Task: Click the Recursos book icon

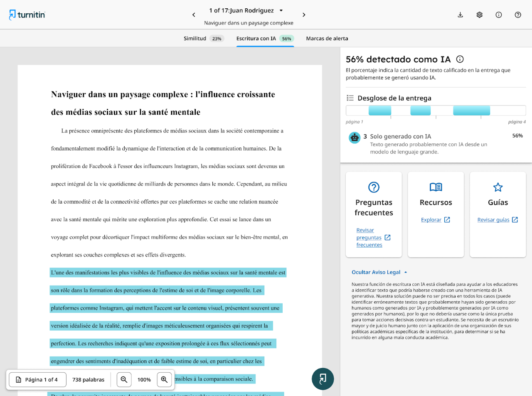Action: tap(436, 187)
